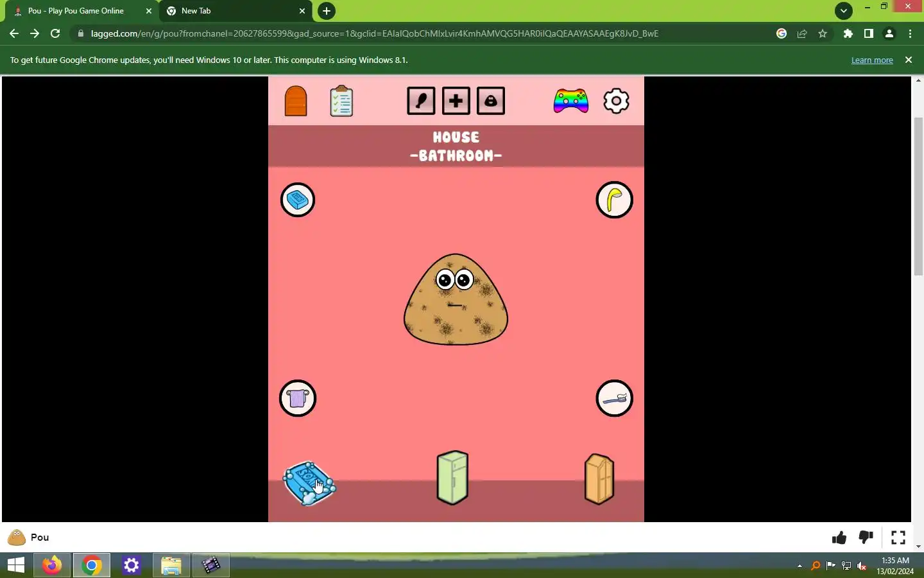
Task: Open the Chrome profile icon
Action: tap(889, 33)
